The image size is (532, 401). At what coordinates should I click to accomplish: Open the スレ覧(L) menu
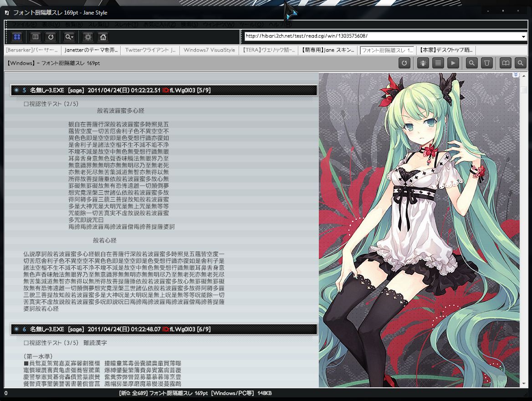point(98,25)
